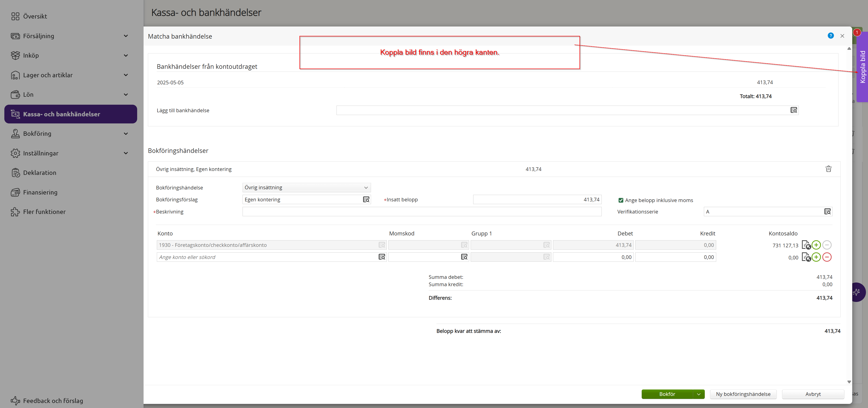Delete bokföringshändelse with the trash icon
Image resolution: width=868 pixels, height=408 pixels.
pos(828,169)
